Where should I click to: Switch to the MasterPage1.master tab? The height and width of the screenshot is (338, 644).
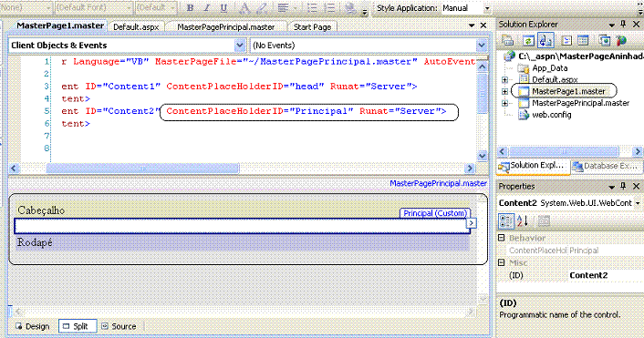tap(60, 26)
